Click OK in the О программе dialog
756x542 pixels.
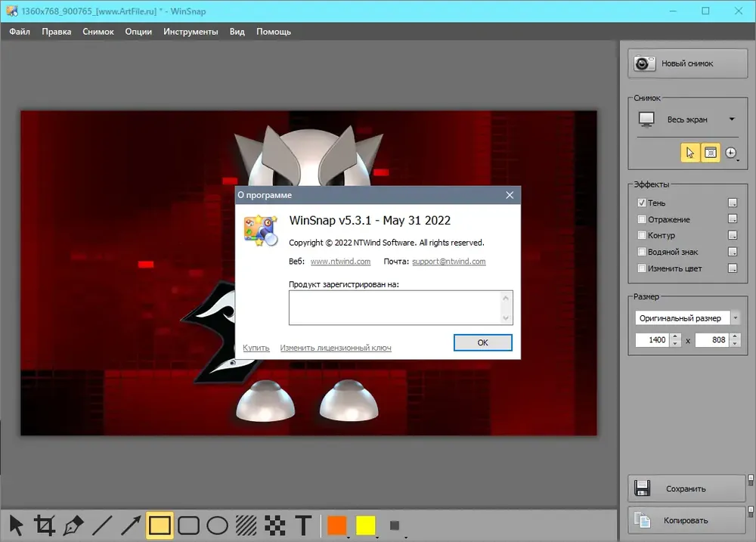482,342
